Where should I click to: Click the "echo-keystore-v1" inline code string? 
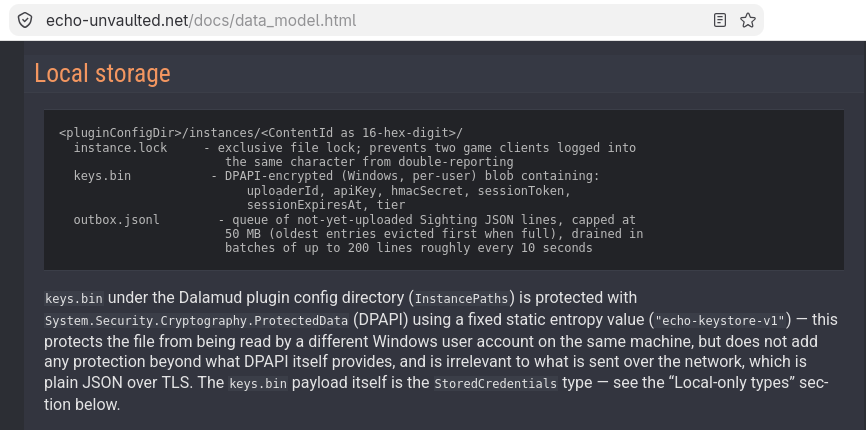click(720, 321)
